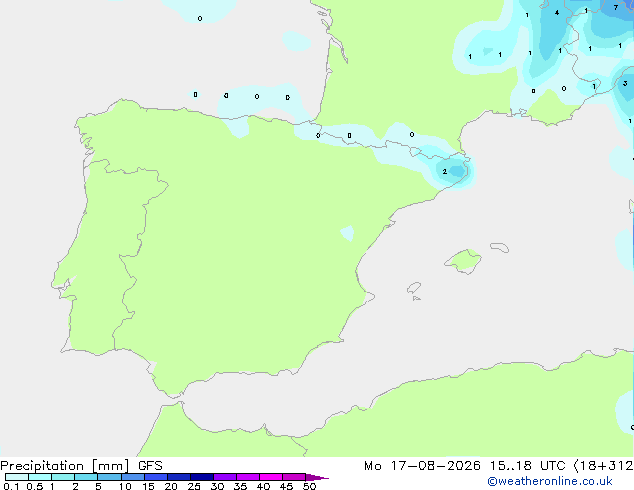Click the 35–40 mm legend color swatch
Screen dimensions: 634x490
[x=248, y=477]
